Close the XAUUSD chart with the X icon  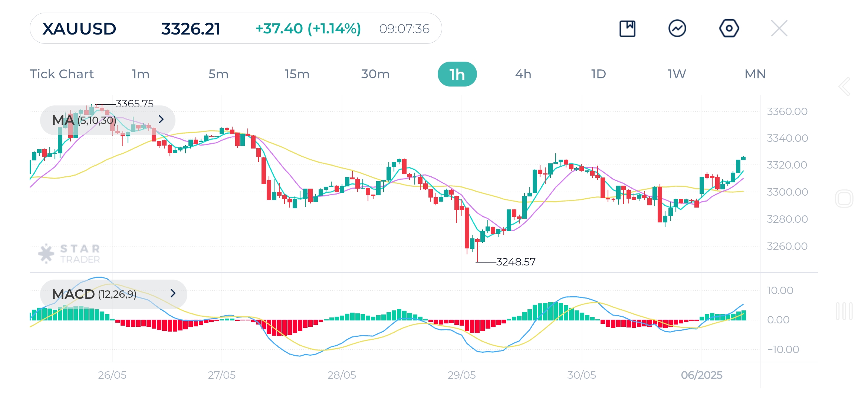pyautogui.click(x=779, y=28)
